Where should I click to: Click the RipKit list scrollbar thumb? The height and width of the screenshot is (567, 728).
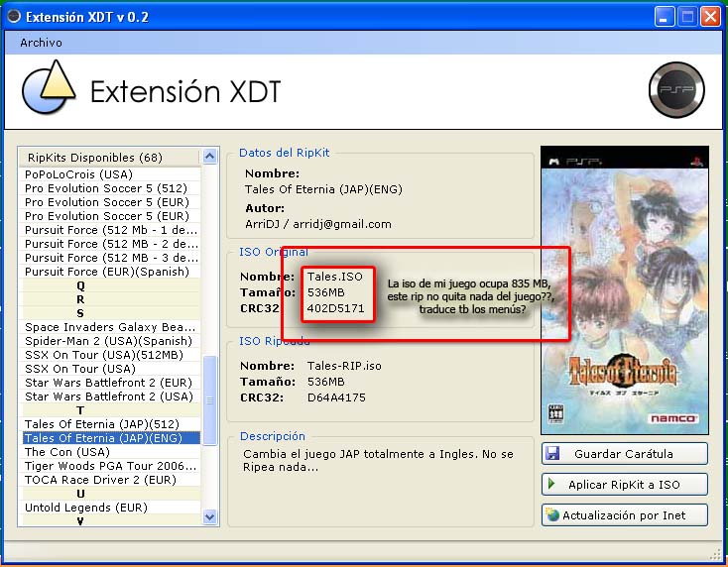pos(210,400)
